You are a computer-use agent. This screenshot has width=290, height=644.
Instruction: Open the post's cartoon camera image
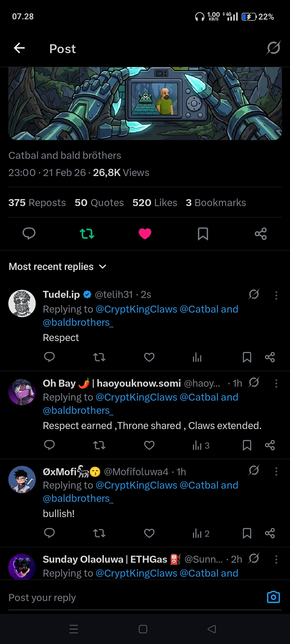pos(145,103)
